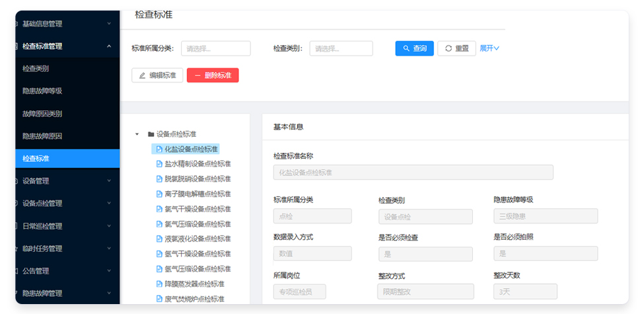644x314 pixels.
Task: Open the 检查类别 filter dropdown
Action: pyautogui.click(x=341, y=48)
